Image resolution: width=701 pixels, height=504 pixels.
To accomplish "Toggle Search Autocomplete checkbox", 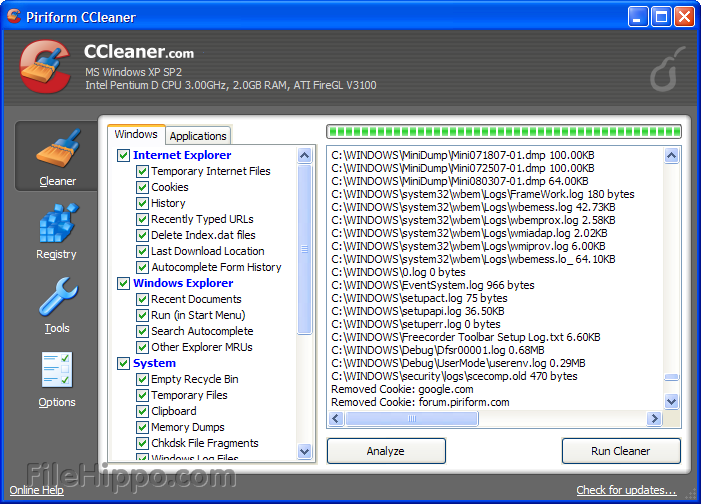I will pos(142,331).
